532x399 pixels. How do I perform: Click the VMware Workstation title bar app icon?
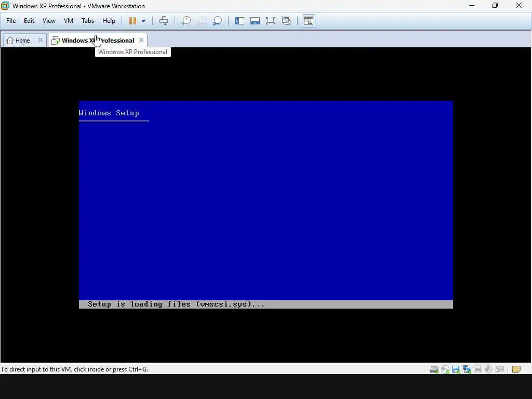(x=5, y=6)
